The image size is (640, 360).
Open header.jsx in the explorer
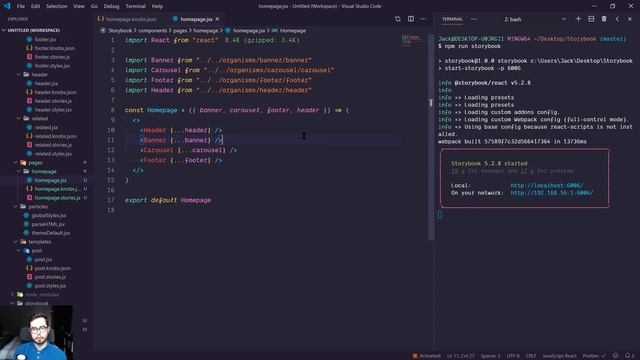click(x=46, y=84)
